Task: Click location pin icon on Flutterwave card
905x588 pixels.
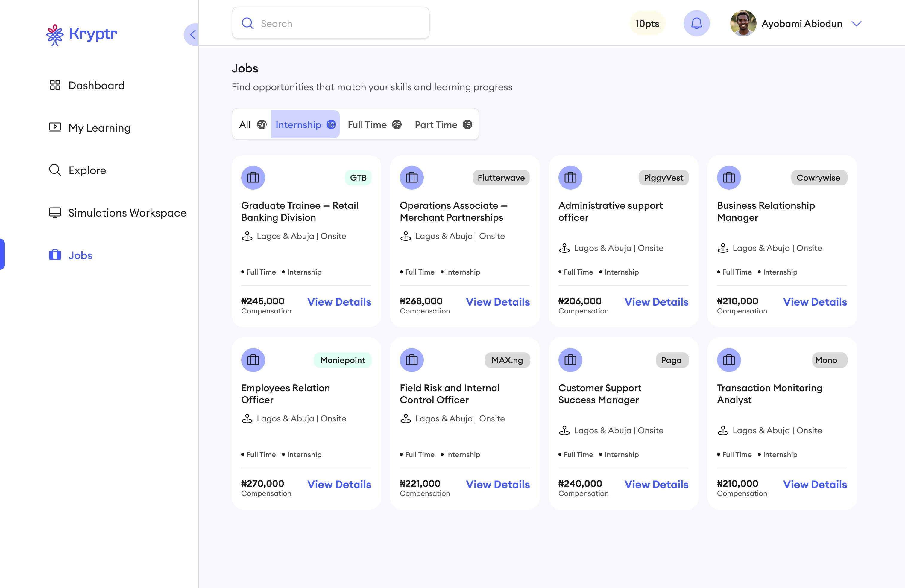Action: pyautogui.click(x=406, y=236)
